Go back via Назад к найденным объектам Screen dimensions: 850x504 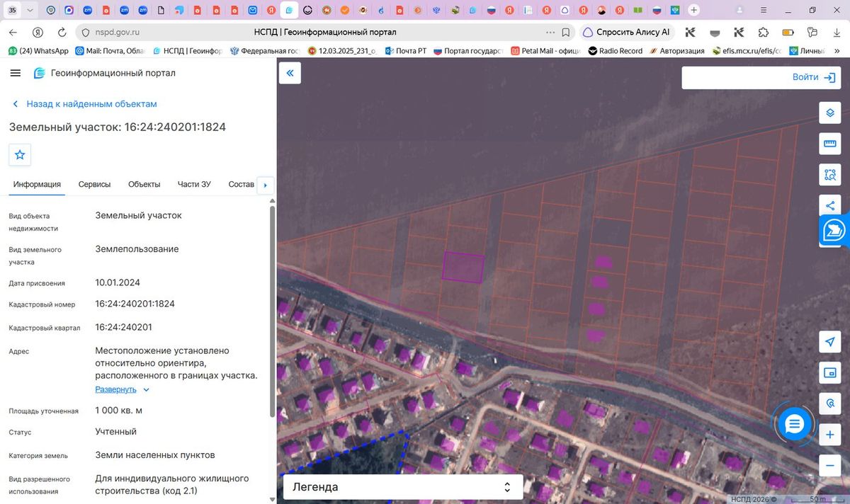point(85,104)
